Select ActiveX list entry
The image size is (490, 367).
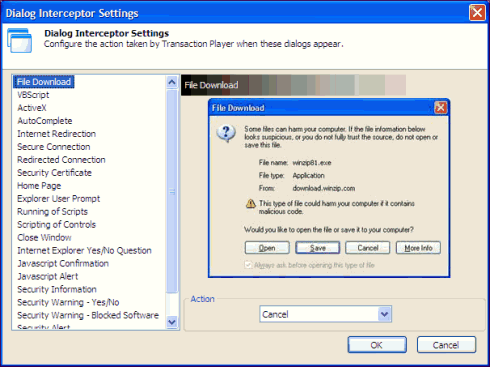click(x=32, y=108)
